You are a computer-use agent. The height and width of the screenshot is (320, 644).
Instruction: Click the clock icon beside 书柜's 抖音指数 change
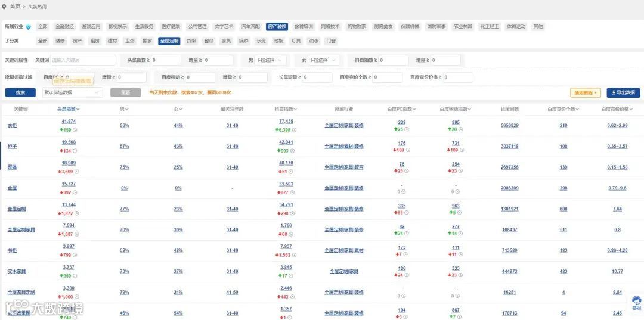[x=294, y=255]
